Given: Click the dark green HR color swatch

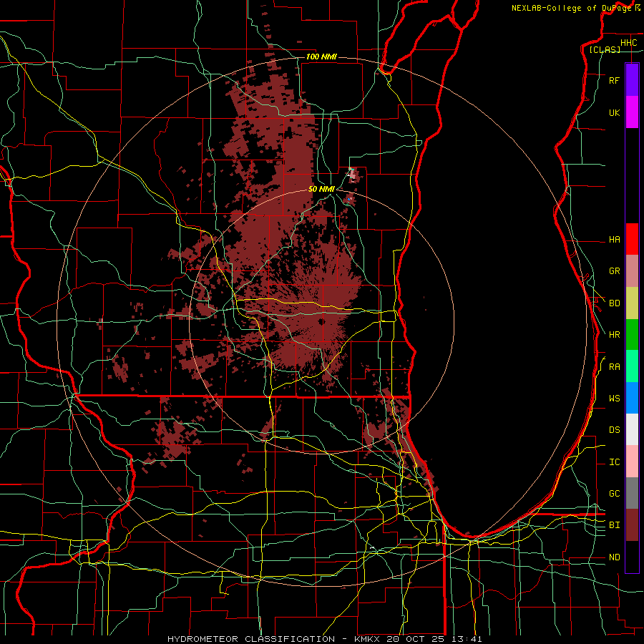Looking at the screenshot, I should (x=632, y=334).
